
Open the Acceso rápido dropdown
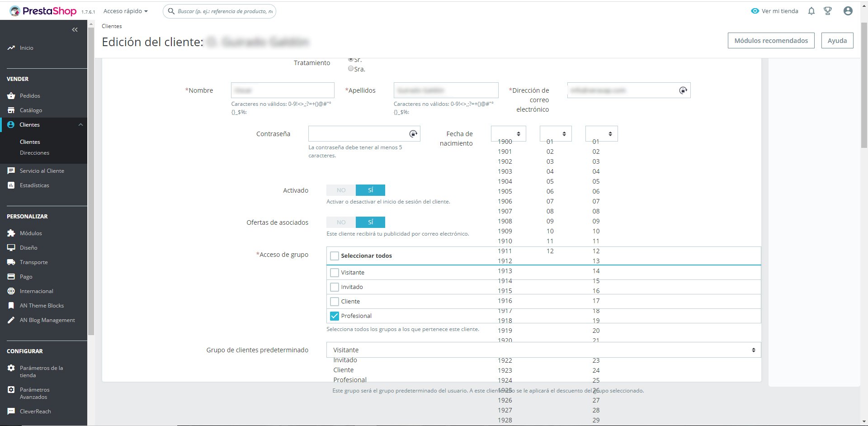tap(126, 11)
